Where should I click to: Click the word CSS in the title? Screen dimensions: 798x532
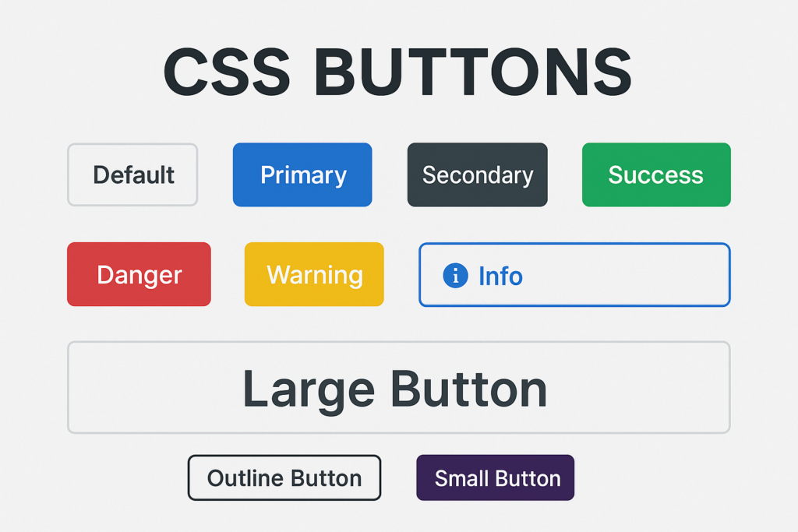coord(227,72)
